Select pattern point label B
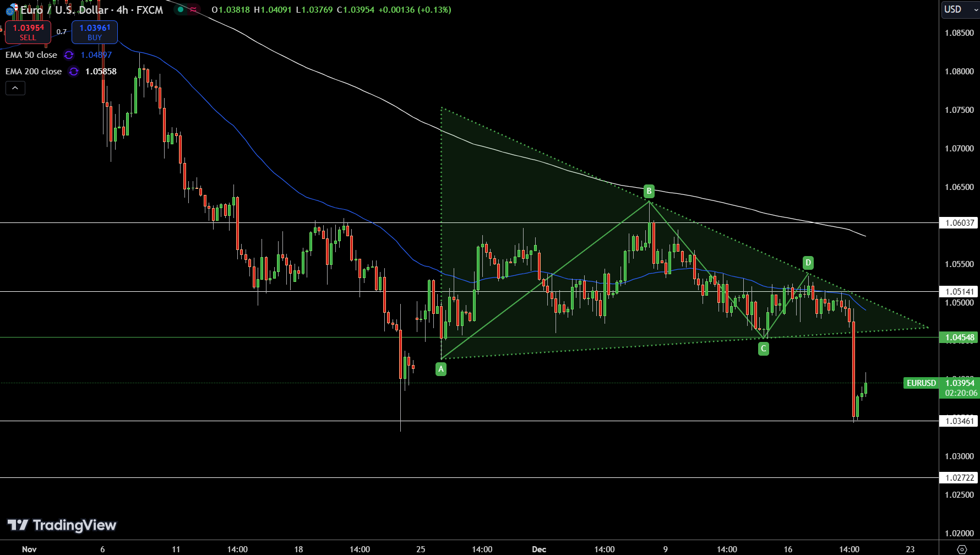Image resolution: width=980 pixels, height=555 pixels. pos(649,192)
